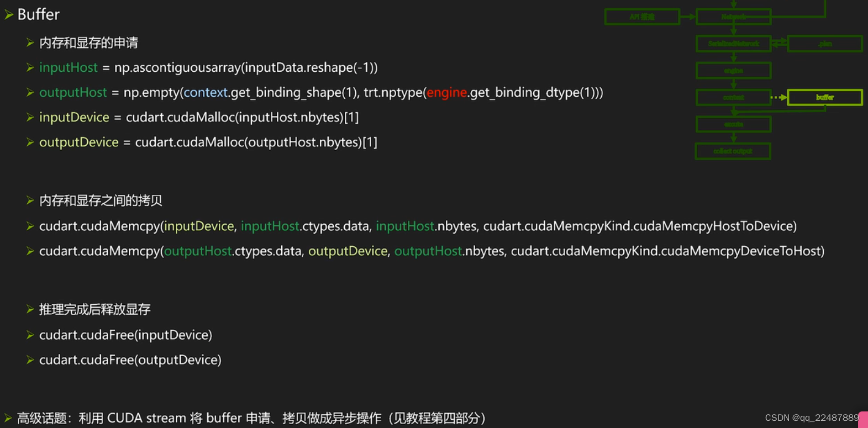This screenshot has height=428, width=868.
Task: Click the 'Buffer' slide heading
Action: pyautogui.click(x=38, y=14)
